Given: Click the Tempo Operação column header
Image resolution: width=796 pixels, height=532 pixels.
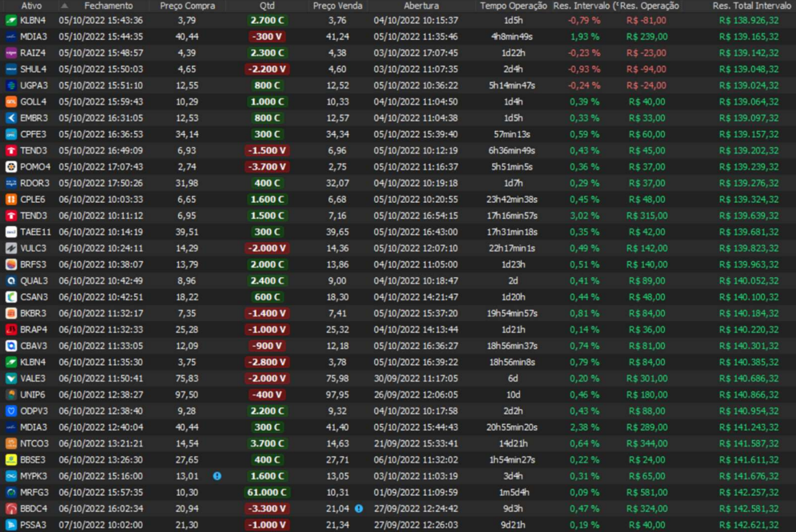Looking at the screenshot, I should pyautogui.click(x=513, y=6).
